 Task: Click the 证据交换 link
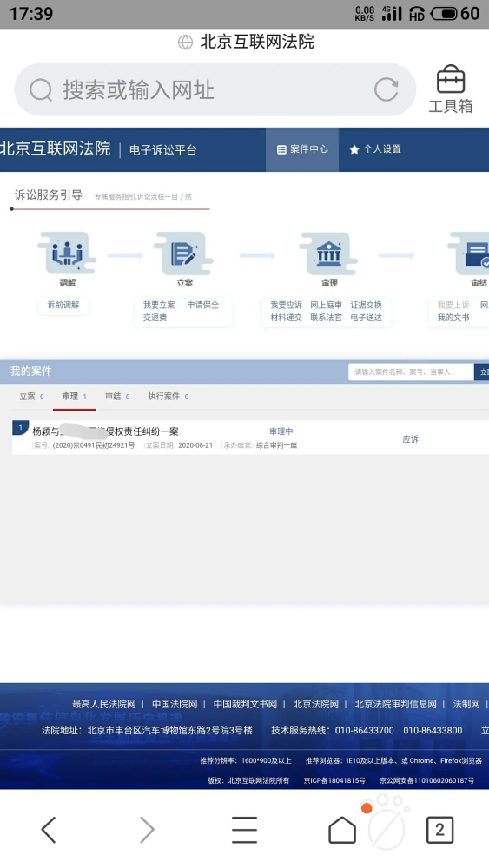click(x=366, y=305)
